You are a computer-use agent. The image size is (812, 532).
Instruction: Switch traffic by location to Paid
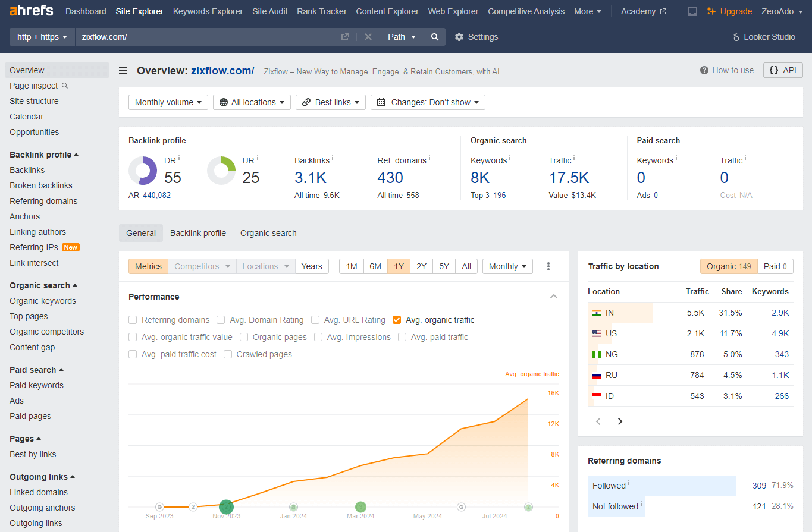(x=776, y=266)
